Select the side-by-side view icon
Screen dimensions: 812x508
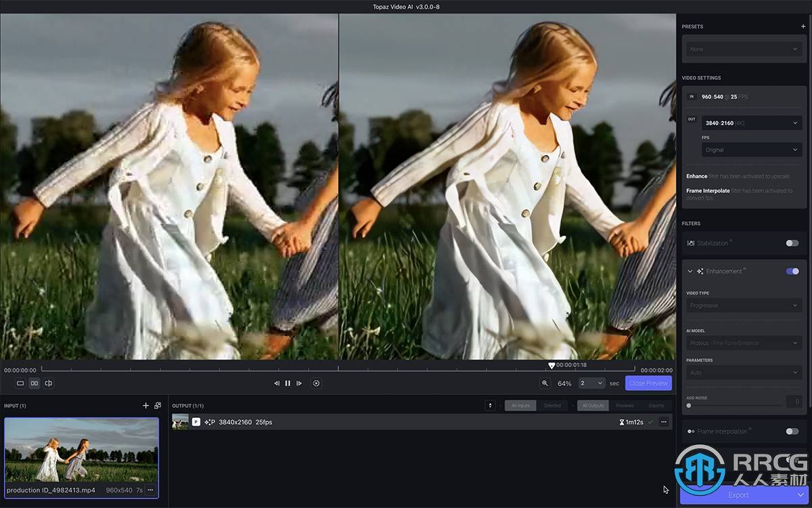coord(35,383)
